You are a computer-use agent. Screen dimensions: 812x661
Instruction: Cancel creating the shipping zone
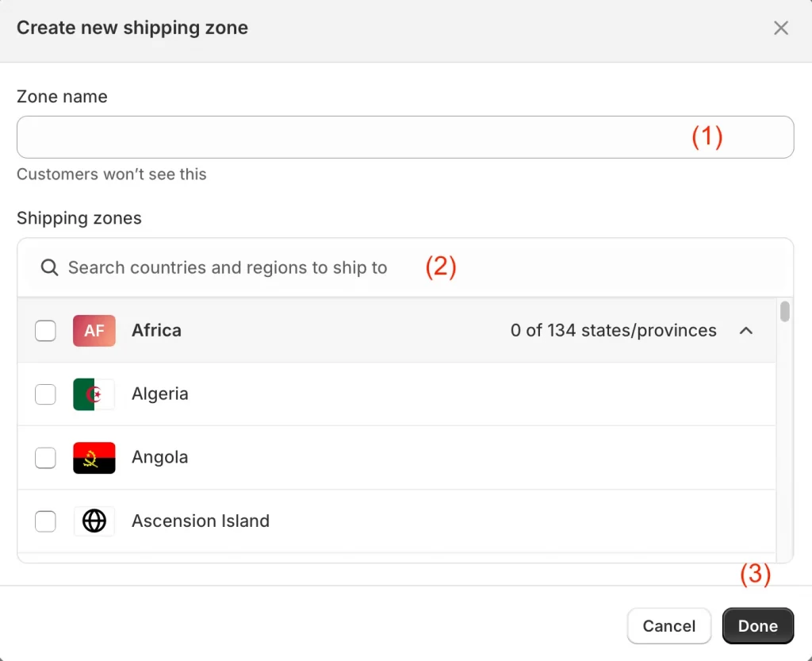tap(668, 626)
